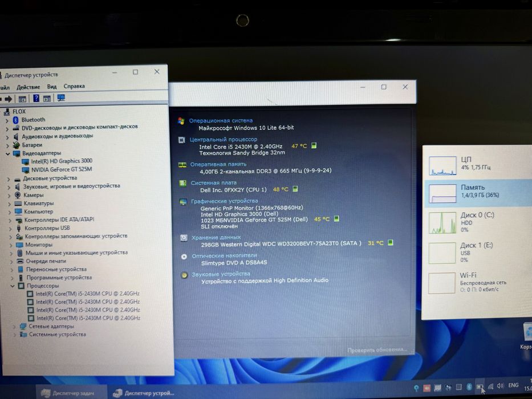Click Проверить обновления link in Speccy

pyautogui.click(x=377, y=350)
